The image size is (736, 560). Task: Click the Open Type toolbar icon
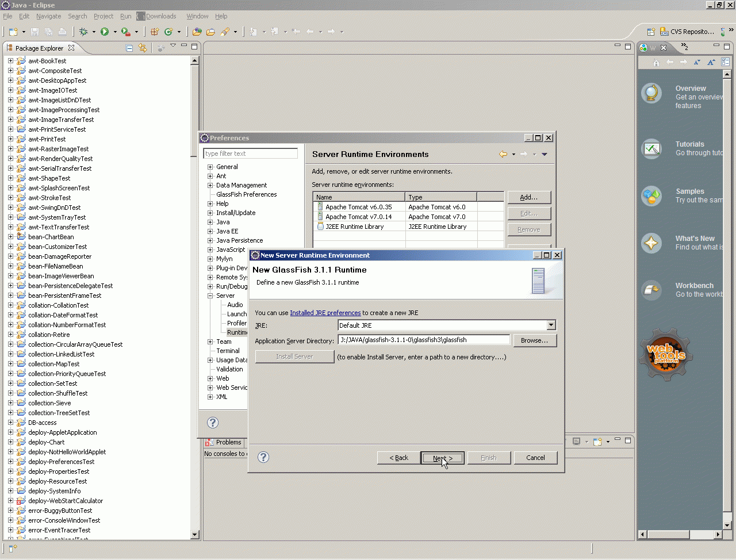197,32
